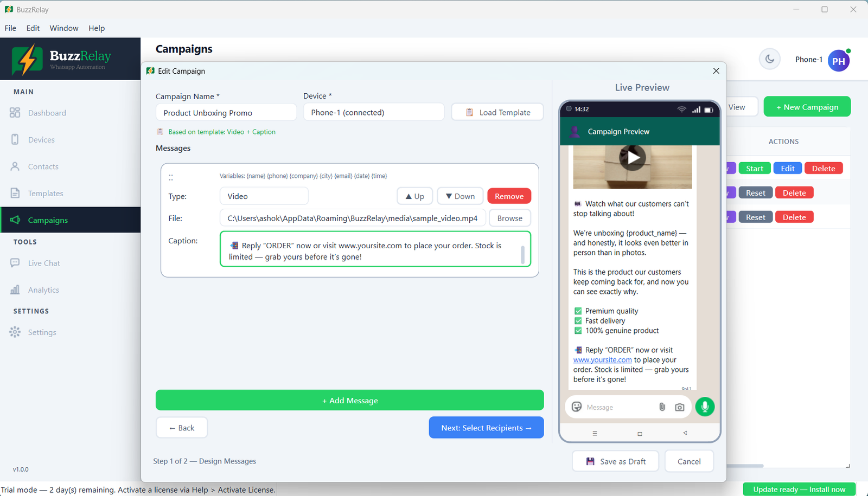Image resolution: width=868 pixels, height=496 pixels.
Task: Click + New Campaign button
Action: pyautogui.click(x=807, y=107)
